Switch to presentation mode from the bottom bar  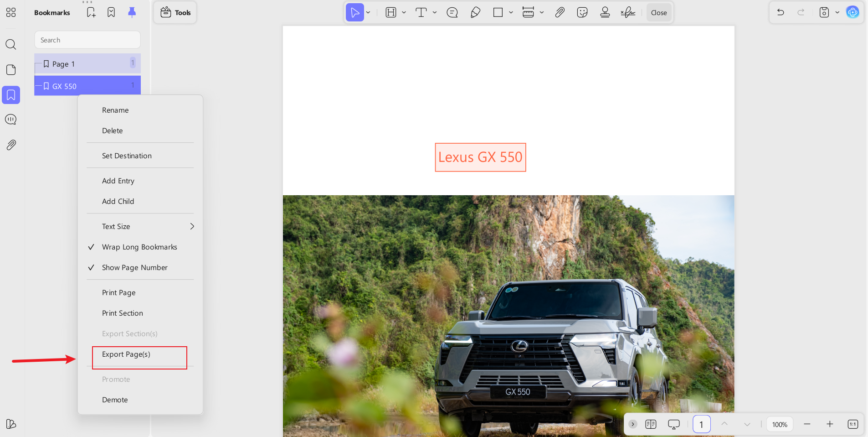point(673,424)
